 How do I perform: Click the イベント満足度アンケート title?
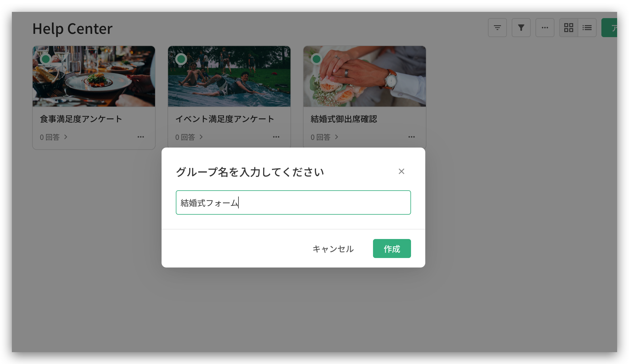pos(225,119)
